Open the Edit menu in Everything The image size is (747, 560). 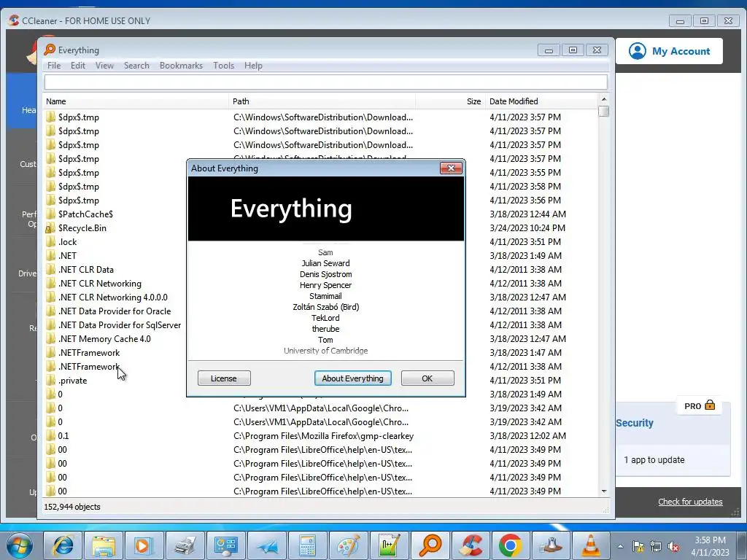coord(77,65)
